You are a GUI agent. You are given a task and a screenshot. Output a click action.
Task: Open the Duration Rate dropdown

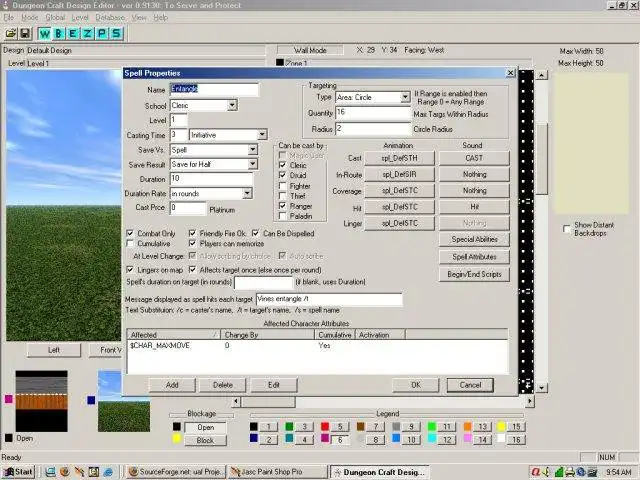[247, 193]
